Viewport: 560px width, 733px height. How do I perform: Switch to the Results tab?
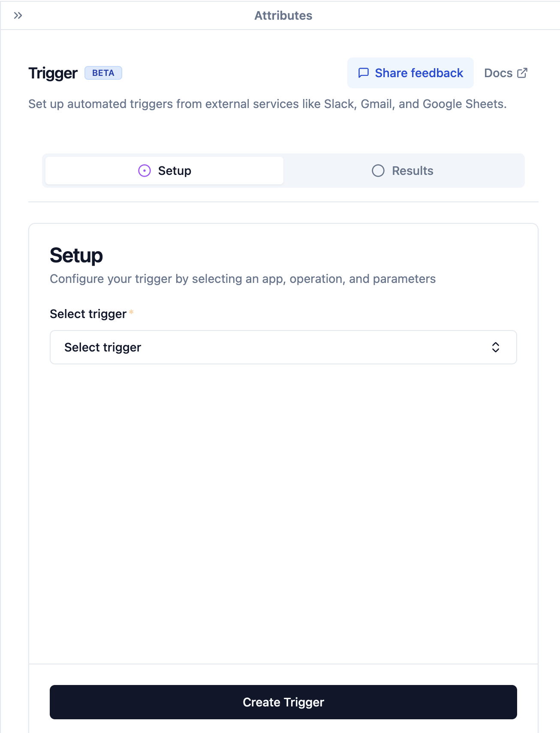(x=403, y=171)
